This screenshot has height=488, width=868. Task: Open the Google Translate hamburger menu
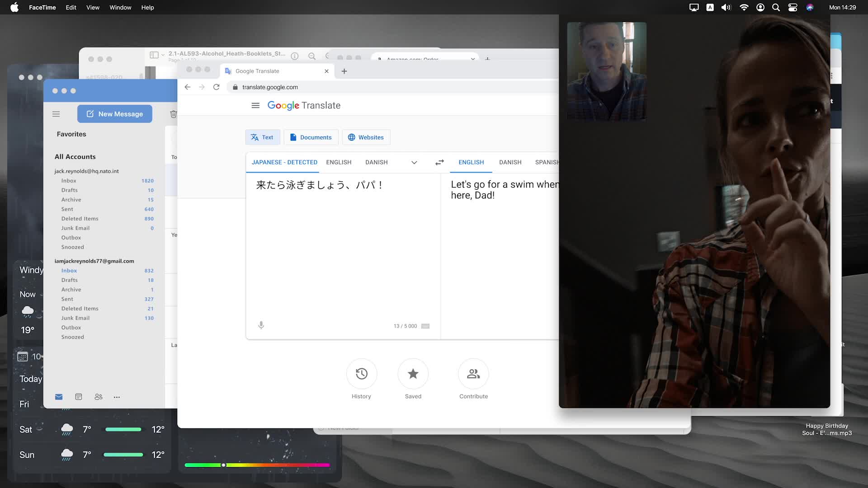point(255,105)
